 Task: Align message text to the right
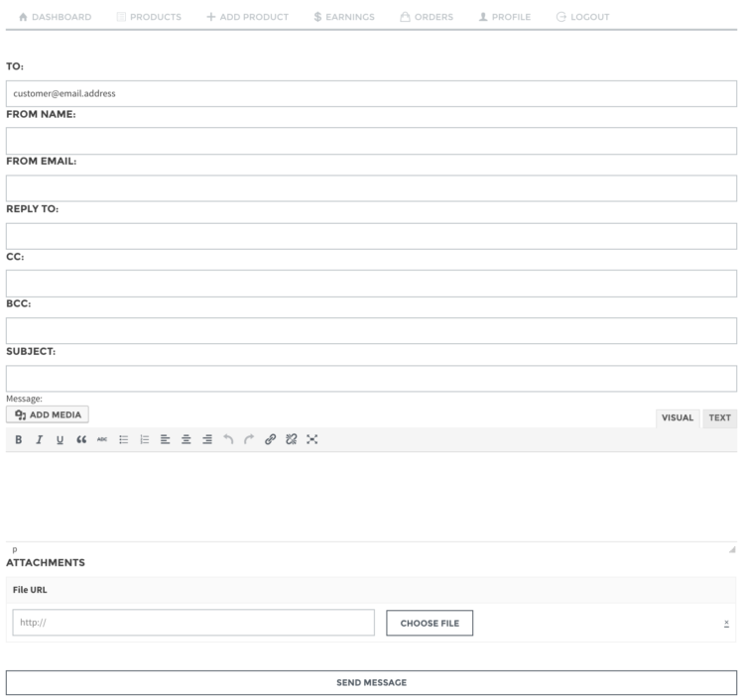[206, 439]
